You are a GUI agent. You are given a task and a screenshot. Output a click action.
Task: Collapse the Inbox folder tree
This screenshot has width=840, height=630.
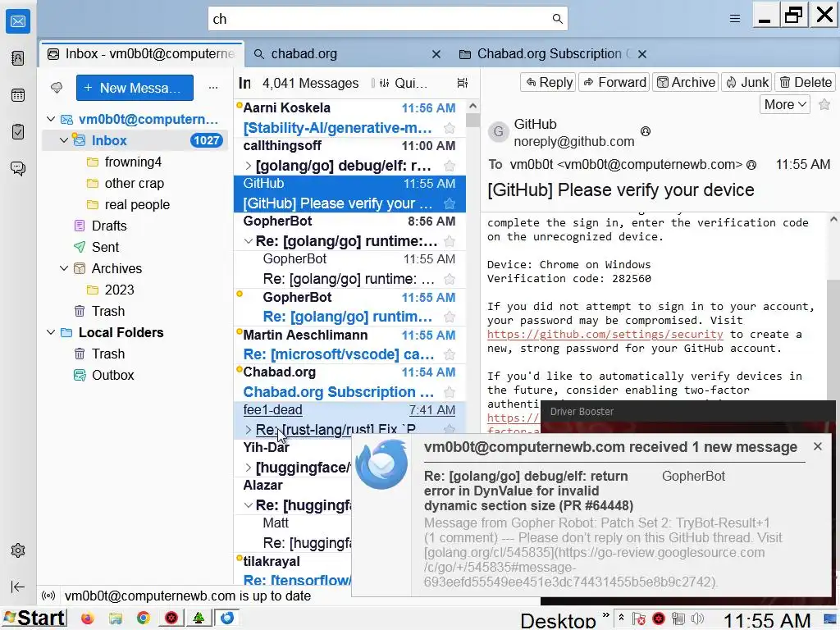point(64,140)
